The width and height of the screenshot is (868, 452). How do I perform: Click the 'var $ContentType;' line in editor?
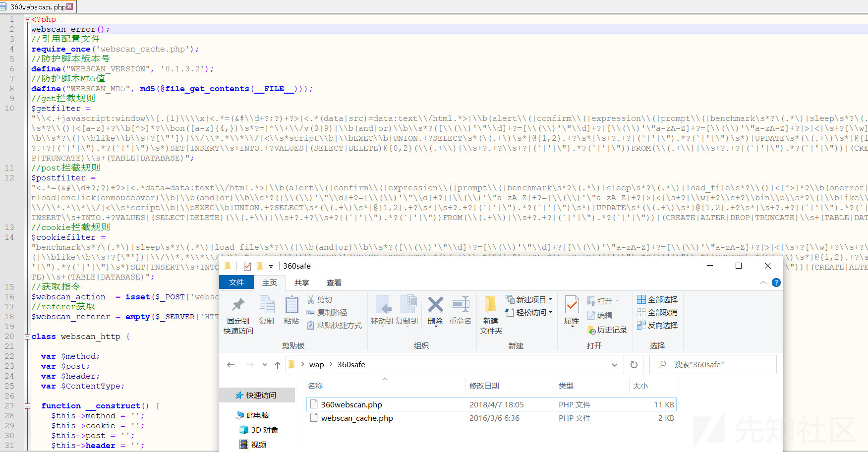83,386
